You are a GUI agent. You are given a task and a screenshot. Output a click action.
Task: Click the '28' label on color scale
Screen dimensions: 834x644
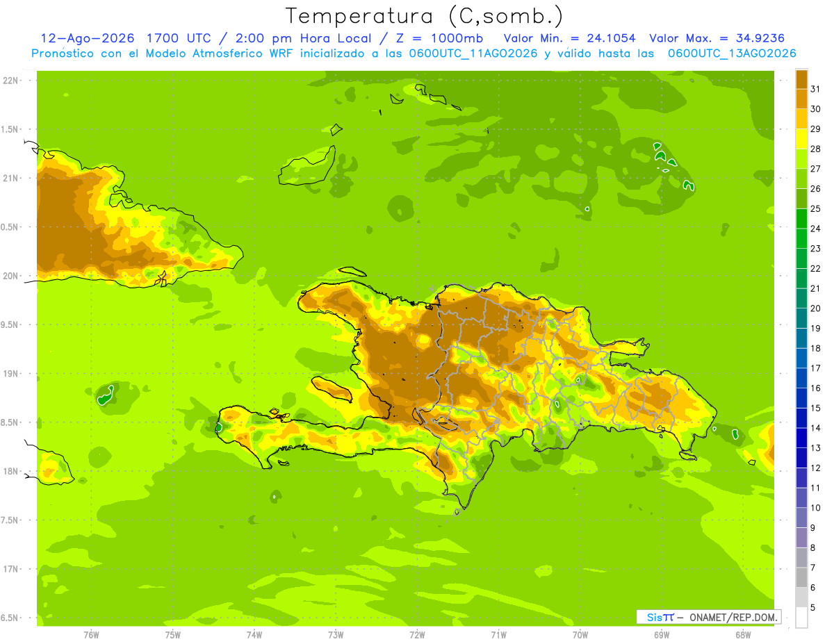816,149
